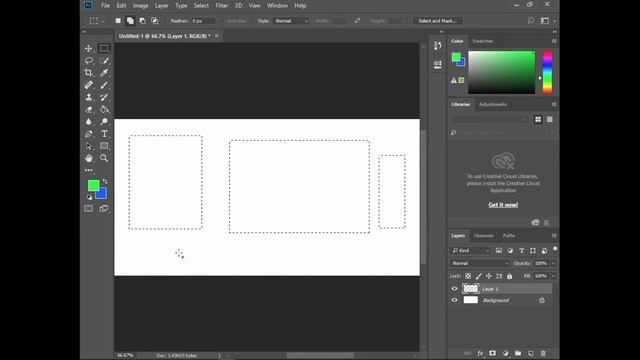Select the Dodge tool
The width and height of the screenshot is (640, 360).
(104, 122)
